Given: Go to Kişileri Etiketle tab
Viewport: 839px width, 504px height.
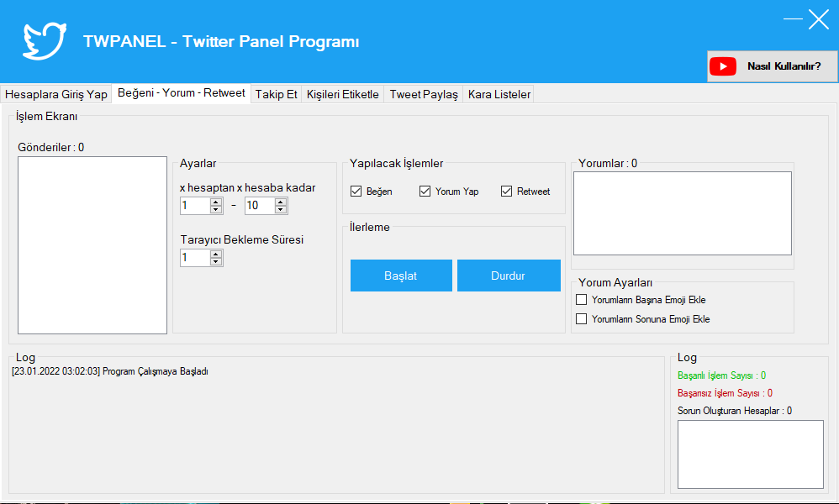Looking at the screenshot, I should 342,94.
